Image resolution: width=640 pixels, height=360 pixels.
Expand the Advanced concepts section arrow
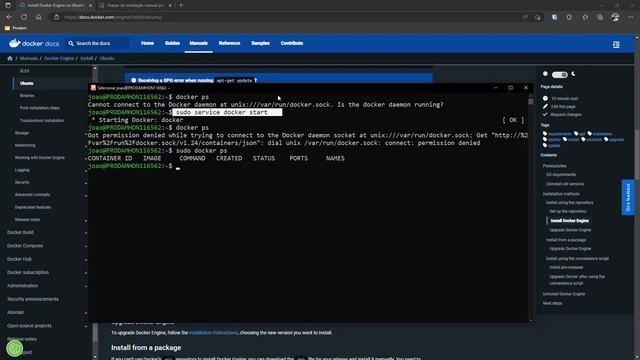(x=86, y=195)
